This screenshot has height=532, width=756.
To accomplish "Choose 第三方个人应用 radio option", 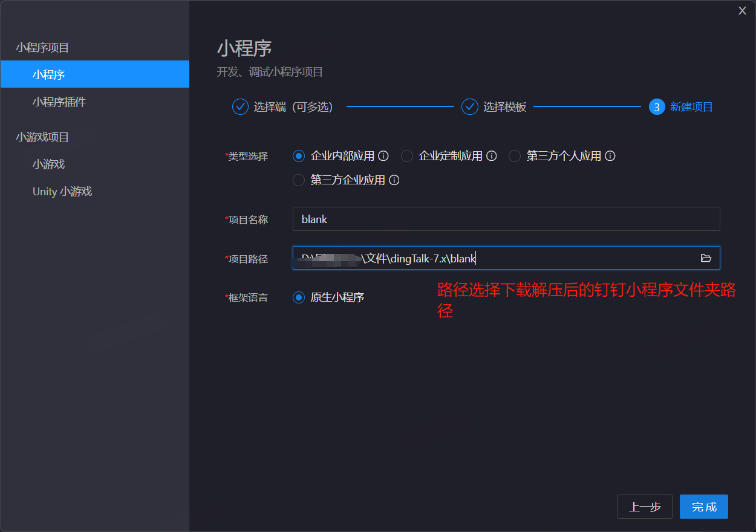I will coord(515,156).
